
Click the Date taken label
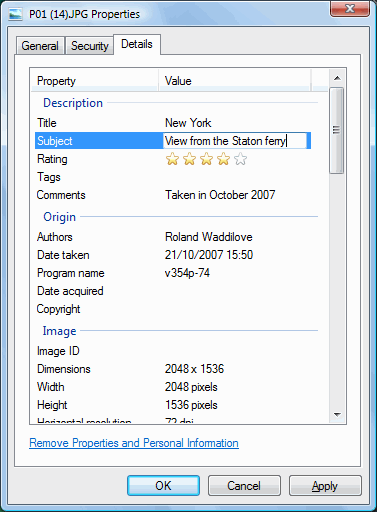(x=63, y=255)
